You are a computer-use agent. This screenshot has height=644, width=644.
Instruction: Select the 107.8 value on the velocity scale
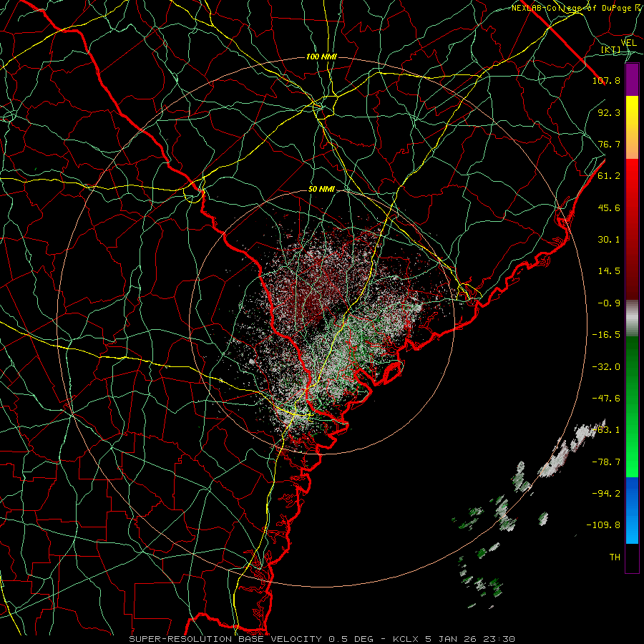(x=606, y=80)
